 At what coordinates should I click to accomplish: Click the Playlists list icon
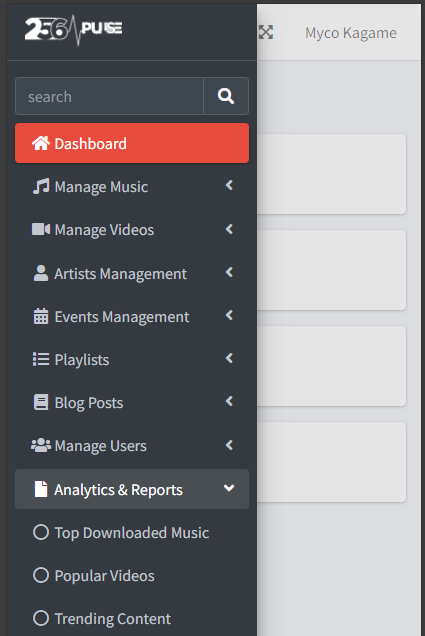[41, 359]
